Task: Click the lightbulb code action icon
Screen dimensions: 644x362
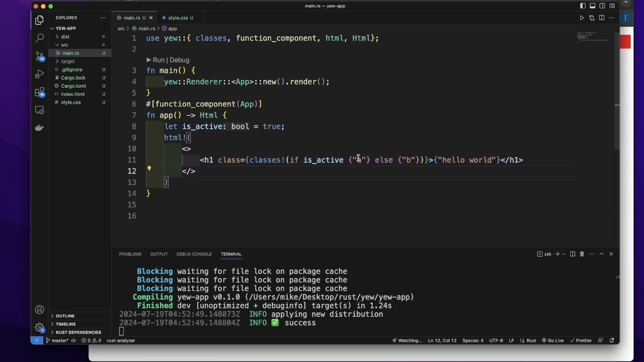Action: pos(150,169)
